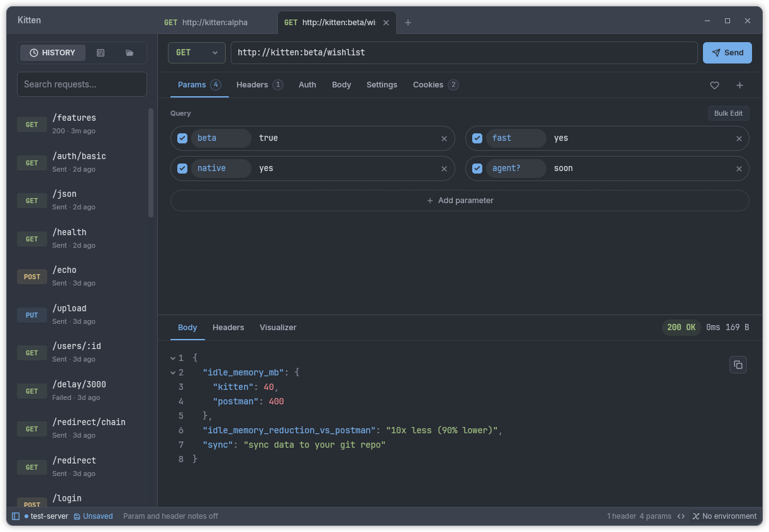The width and height of the screenshot is (769, 532).
Task: Send the request
Action: (x=727, y=53)
